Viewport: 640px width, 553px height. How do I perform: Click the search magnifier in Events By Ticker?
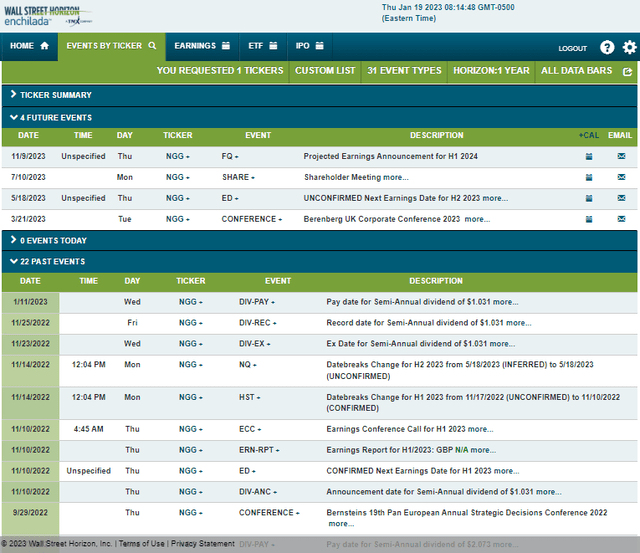[152, 46]
